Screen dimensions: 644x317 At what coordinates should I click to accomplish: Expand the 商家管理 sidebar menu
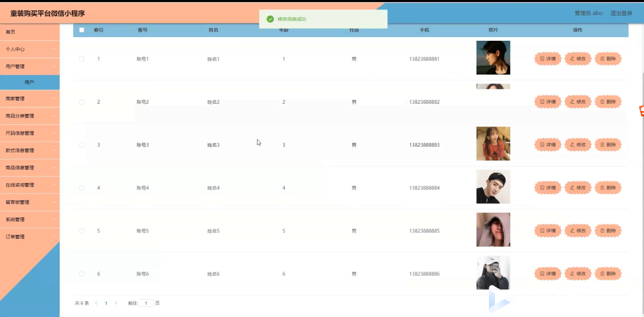pyautogui.click(x=30, y=99)
